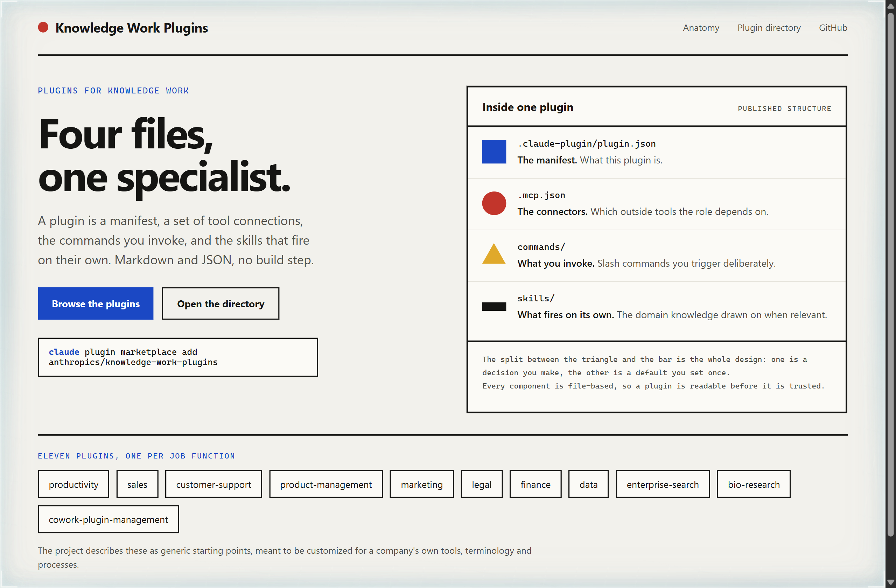Screen dimensions: 896x588
Task: Click the PLUGINS FOR KNOWLEDGE WORK label
Action: pyautogui.click(x=113, y=91)
